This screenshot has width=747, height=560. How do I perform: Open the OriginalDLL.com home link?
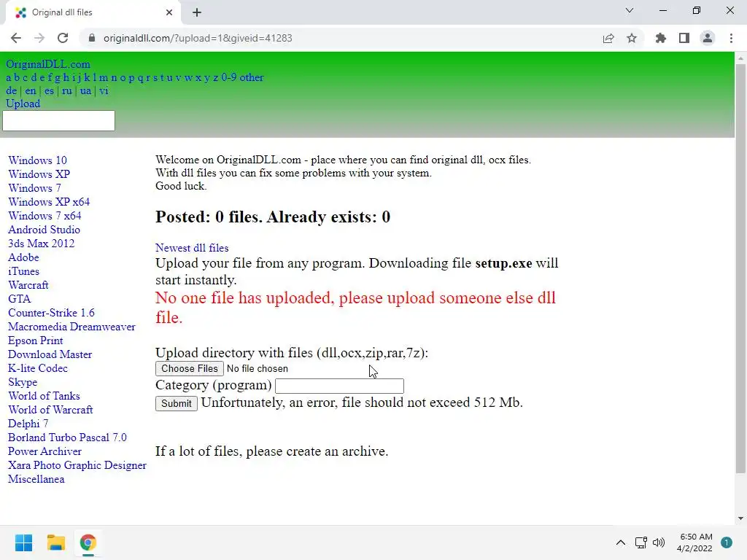(x=47, y=64)
